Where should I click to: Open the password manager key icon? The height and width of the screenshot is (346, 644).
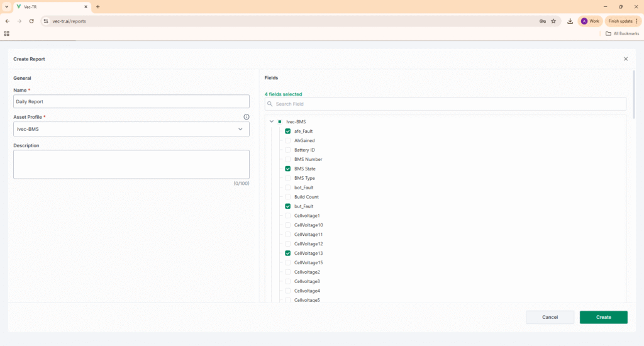[x=542, y=21]
